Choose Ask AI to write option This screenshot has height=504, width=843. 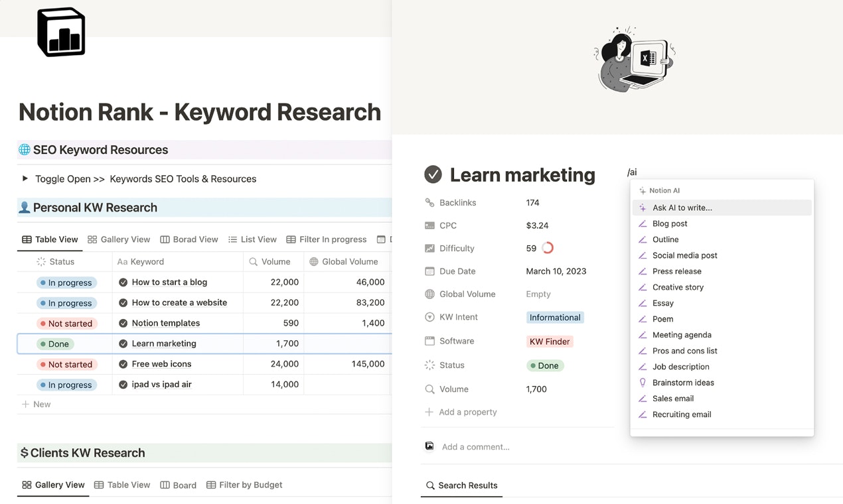[722, 208]
